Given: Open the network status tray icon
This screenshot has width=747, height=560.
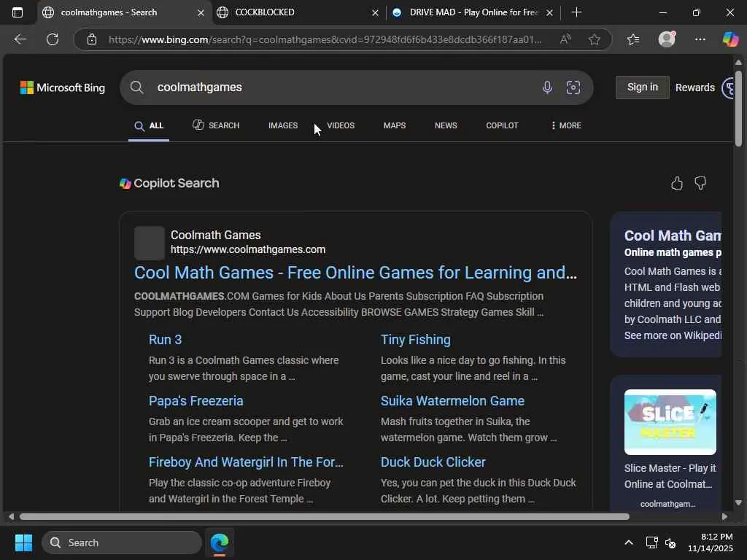Looking at the screenshot, I should pos(651,542).
